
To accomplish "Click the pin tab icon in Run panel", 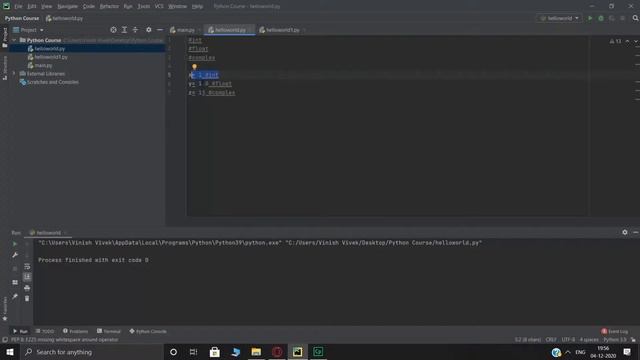I will tap(15, 296).
